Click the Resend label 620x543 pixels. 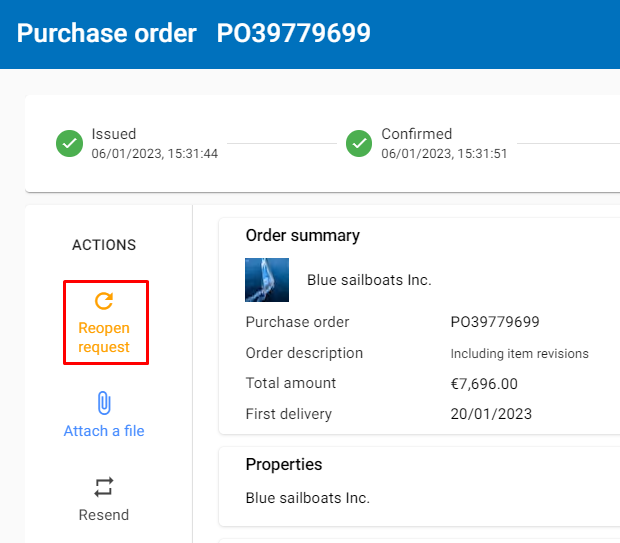coord(104,515)
